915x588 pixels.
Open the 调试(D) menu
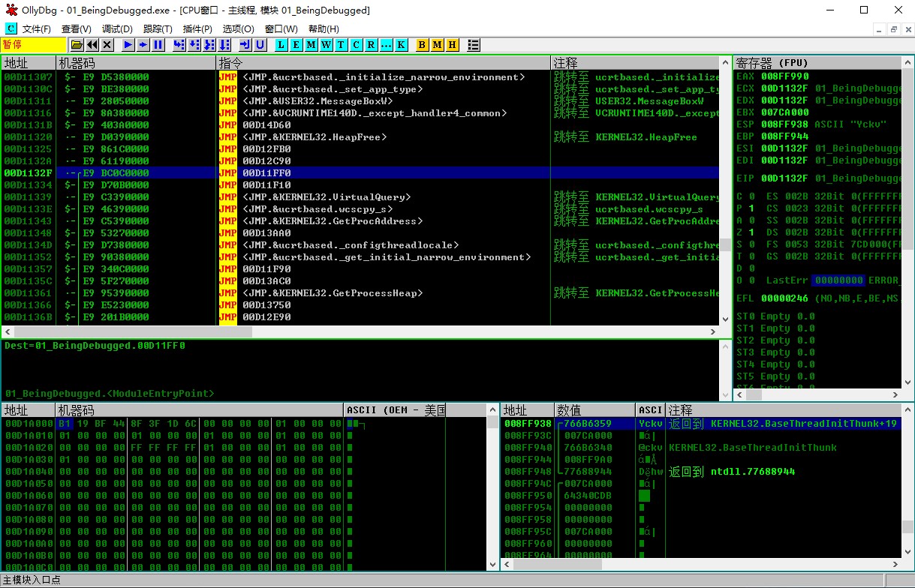pyautogui.click(x=117, y=29)
